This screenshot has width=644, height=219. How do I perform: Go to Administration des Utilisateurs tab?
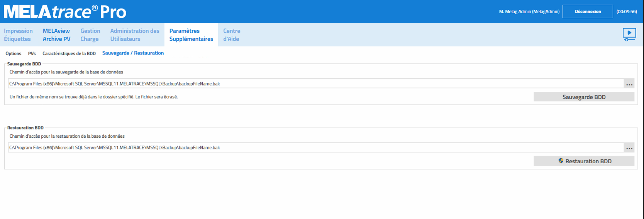coord(135,35)
